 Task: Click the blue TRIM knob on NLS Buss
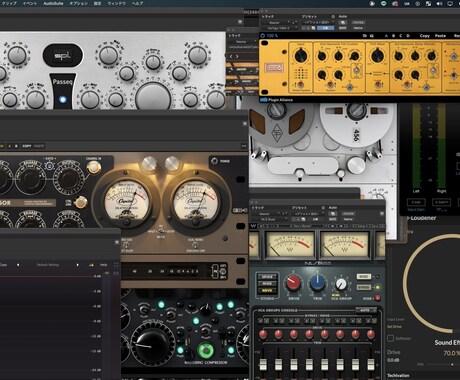coord(317,283)
